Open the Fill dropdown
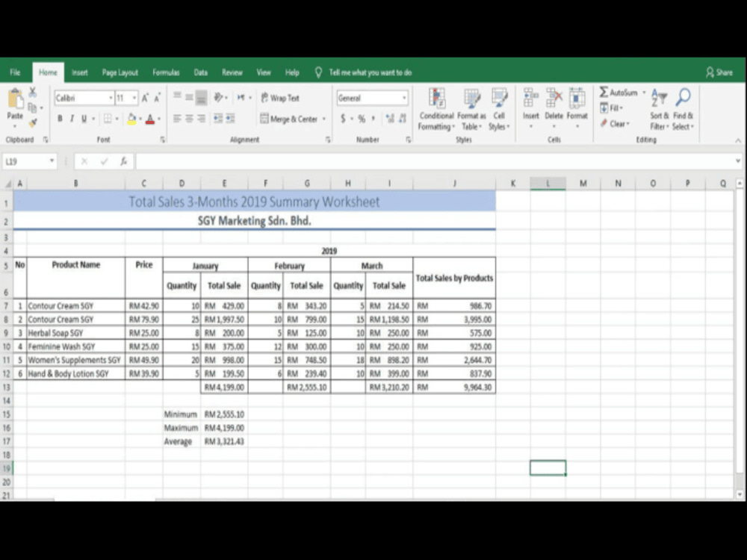The height and width of the screenshot is (560, 747). click(x=612, y=108)
